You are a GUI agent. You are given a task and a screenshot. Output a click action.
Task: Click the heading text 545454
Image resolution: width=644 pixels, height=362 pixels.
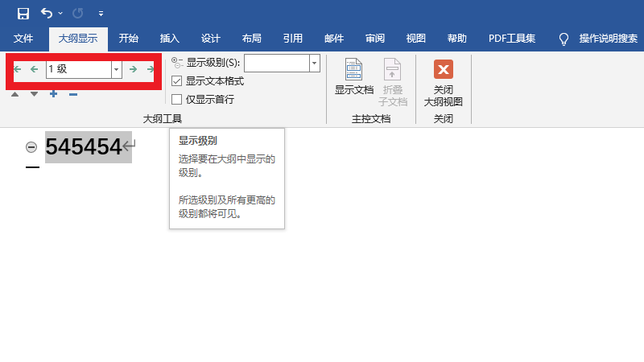pos(84,147)
